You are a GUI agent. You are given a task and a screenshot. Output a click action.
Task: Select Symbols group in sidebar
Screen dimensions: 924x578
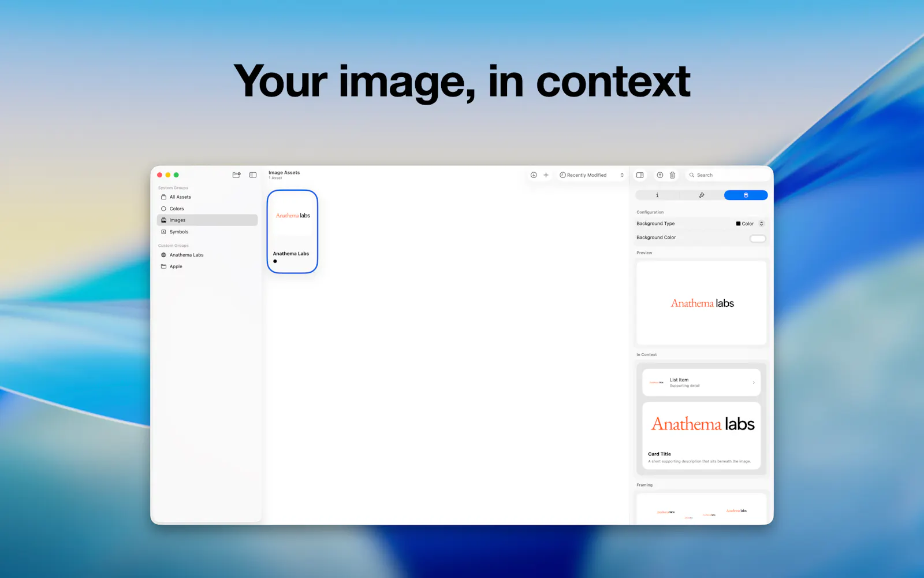tap(207, 232)
